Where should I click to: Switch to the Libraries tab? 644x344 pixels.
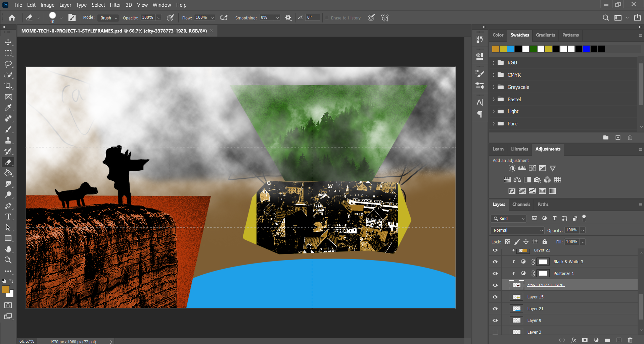tap(519, 149)
